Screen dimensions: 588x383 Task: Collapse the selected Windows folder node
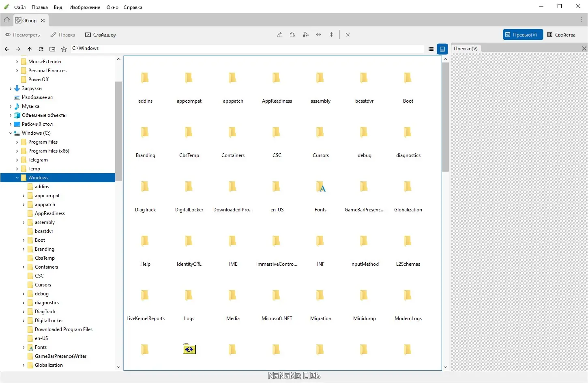(x=17, y=178)
